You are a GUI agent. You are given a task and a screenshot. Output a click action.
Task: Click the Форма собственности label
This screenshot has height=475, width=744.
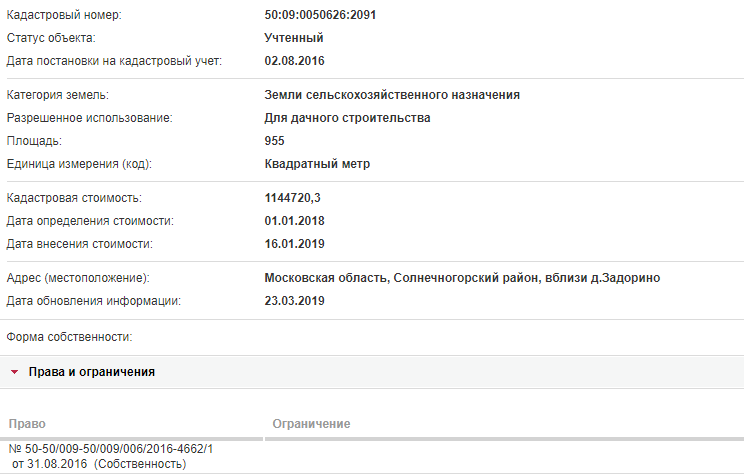pyautogui.click(x=69, y=337)
